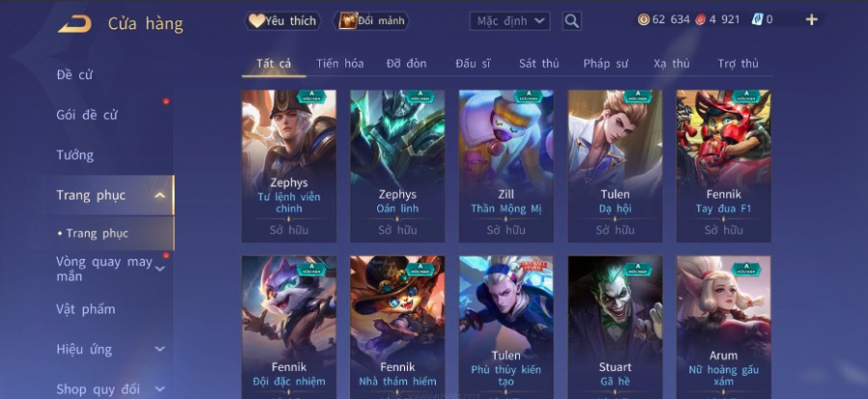Expand the Hiệu ứng sidebar section

[x=159, y=349]
